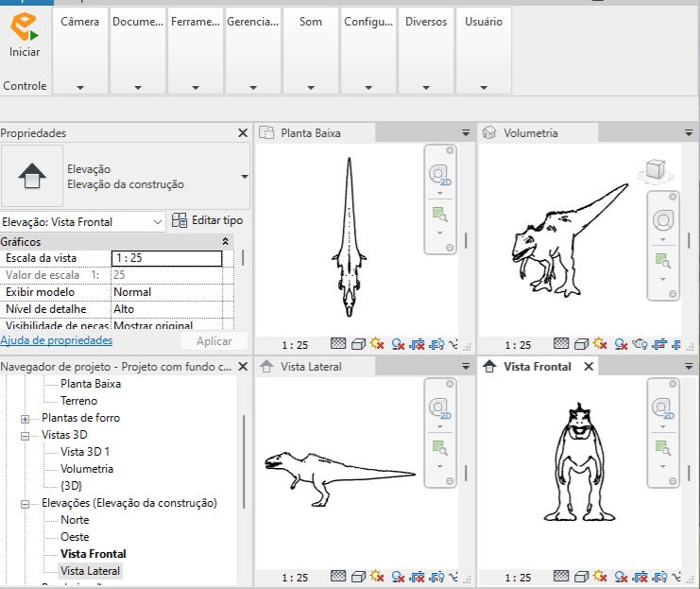
Task: Toggle sun path in Volumetria view bar
Action: pos(600,343)
